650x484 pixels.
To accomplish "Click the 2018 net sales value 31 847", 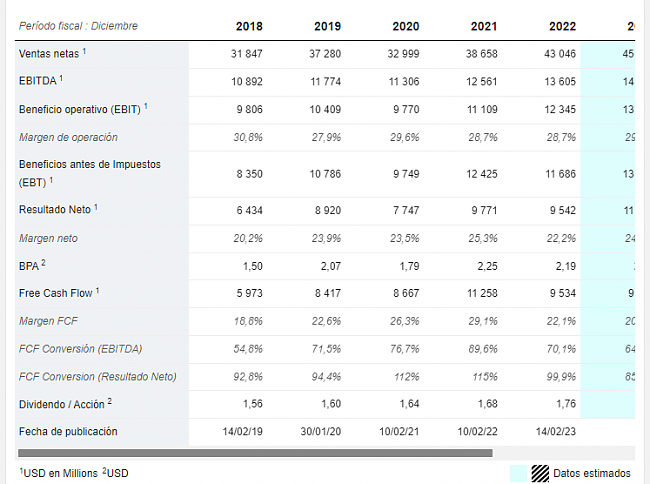I will [247, 54].
